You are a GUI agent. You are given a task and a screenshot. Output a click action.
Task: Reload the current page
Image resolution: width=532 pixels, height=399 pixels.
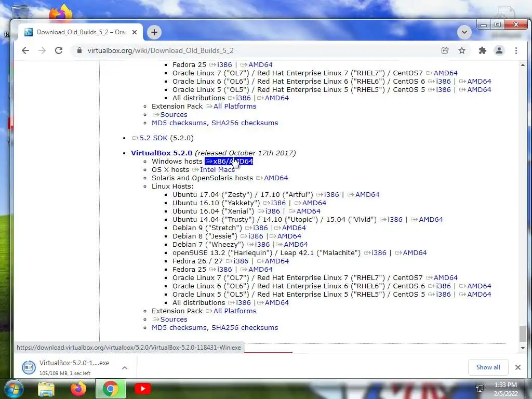(x=59, y=50)
